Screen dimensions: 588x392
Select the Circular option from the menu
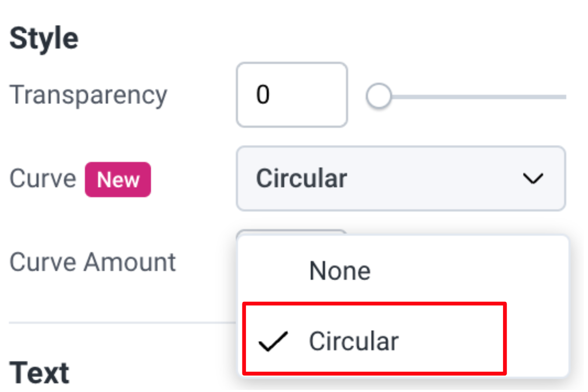point(354,341)
